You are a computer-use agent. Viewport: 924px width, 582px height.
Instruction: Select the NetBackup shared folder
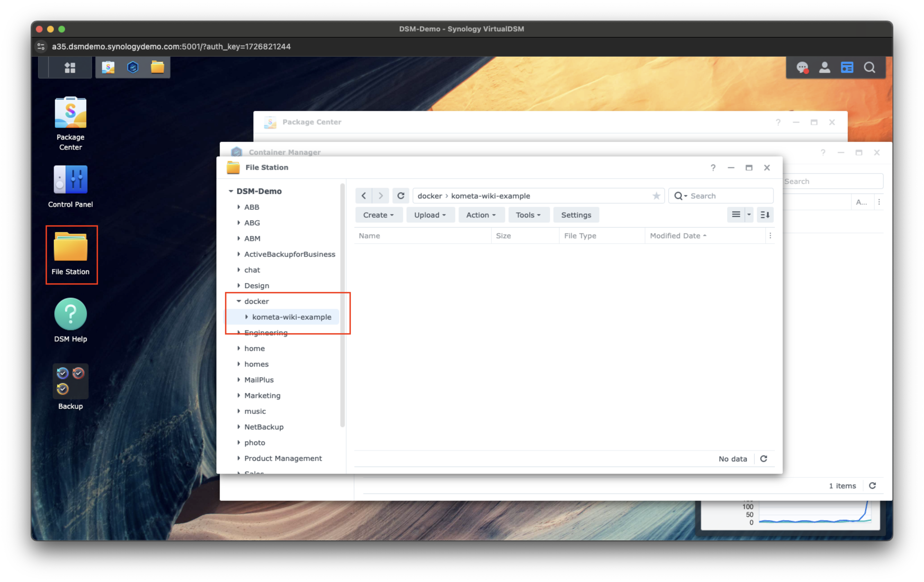[x=264, y=427]
